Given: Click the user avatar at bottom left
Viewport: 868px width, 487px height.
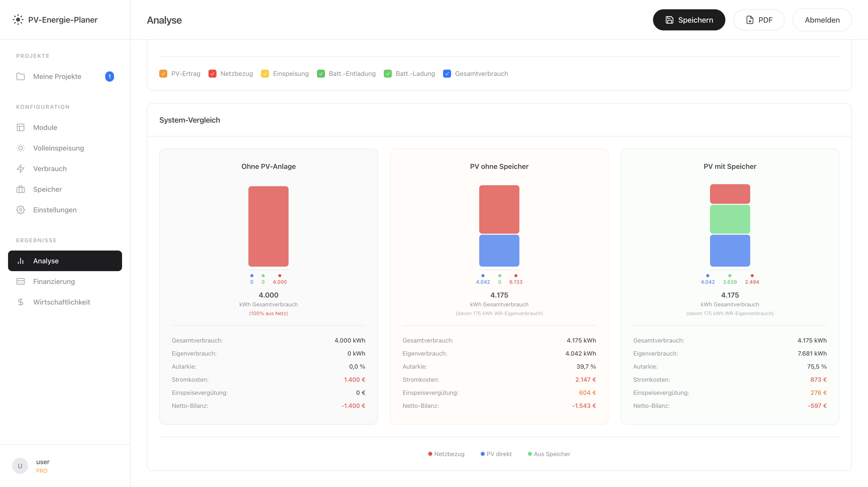Looking at the screenshot, I should [x=20, y=466].
